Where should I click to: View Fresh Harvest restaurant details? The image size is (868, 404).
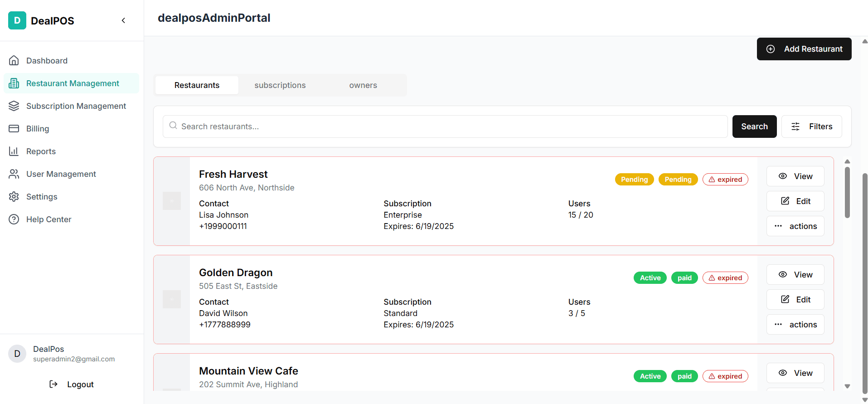(795, 176)
